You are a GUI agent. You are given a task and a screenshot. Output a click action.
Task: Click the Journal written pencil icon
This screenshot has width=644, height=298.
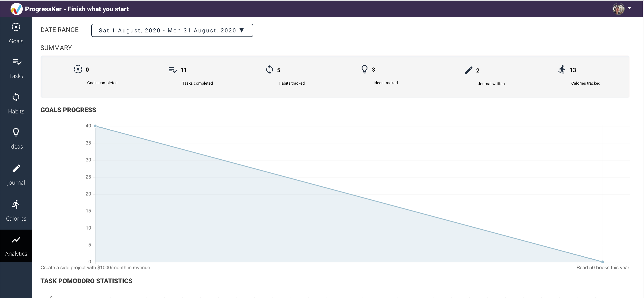(x=469, y=70)
